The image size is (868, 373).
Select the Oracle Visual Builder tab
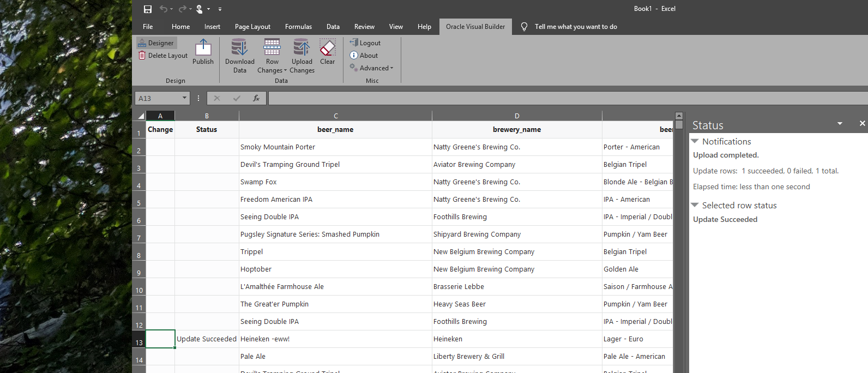pos(475,27)
